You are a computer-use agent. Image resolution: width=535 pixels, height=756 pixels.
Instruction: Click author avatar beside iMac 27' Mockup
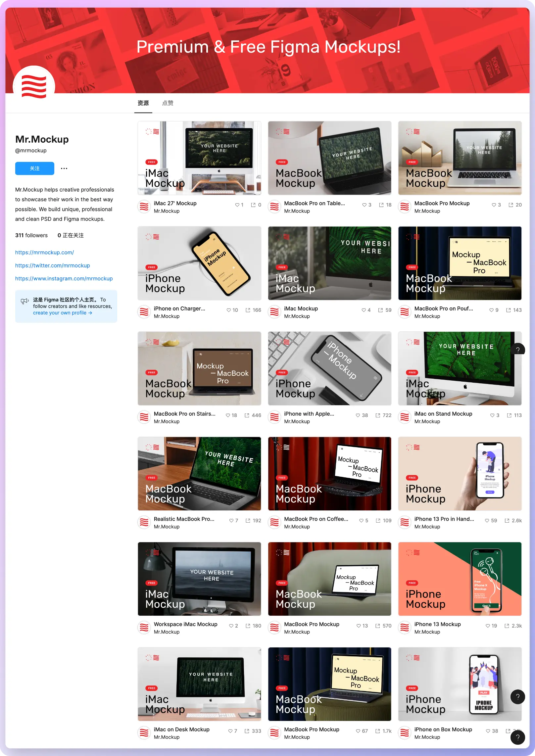pos(144,207)
